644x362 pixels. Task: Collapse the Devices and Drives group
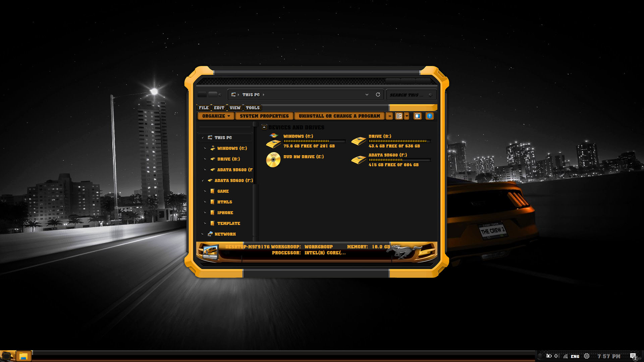point(264,127)
